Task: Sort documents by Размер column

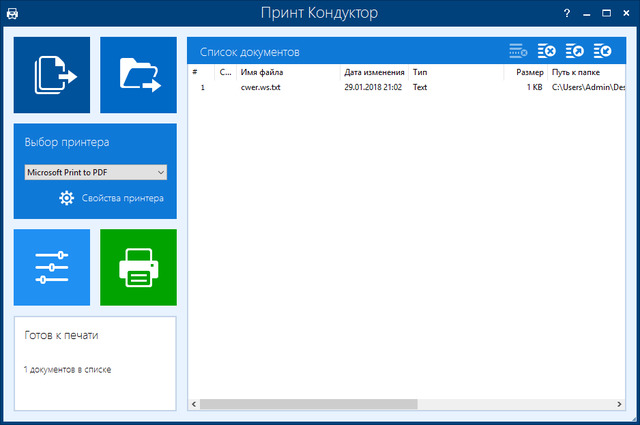Action: pos(529,73)
